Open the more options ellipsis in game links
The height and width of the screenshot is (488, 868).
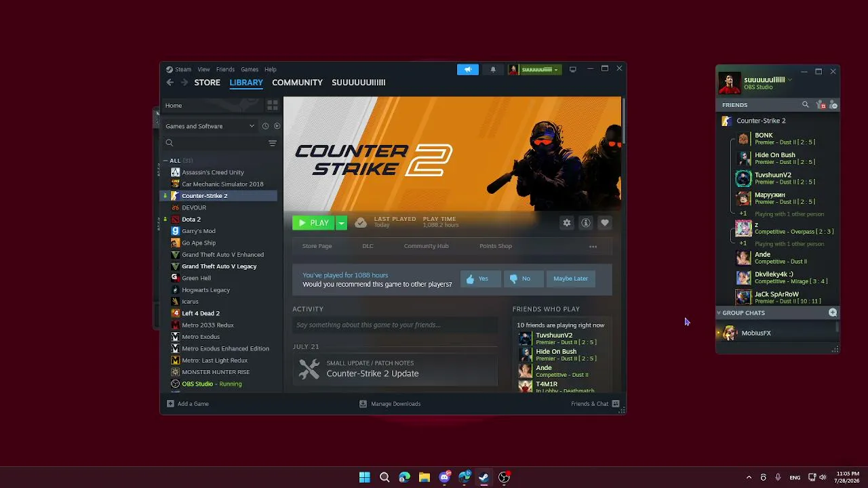coord(593,247)
